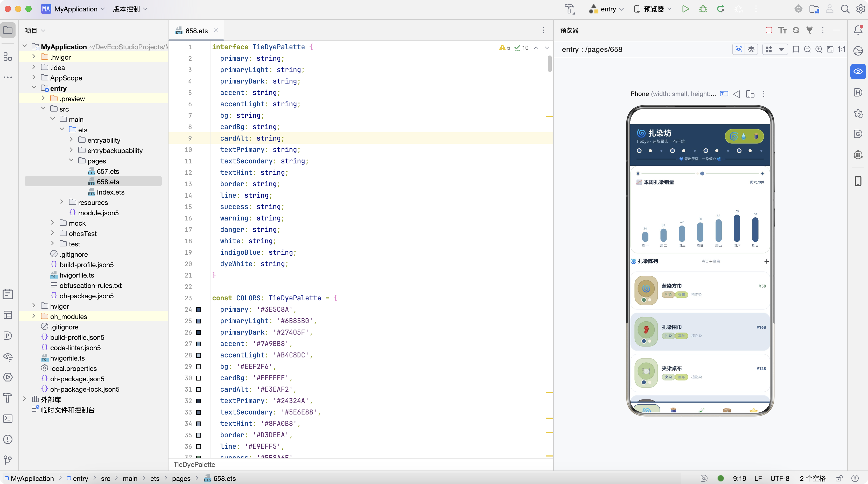Collapse the entry module

tap(34, 88)
